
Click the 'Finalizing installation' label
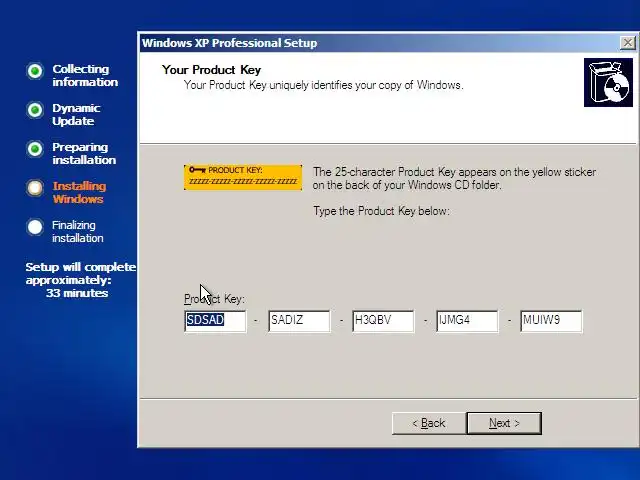pos(78,231)
